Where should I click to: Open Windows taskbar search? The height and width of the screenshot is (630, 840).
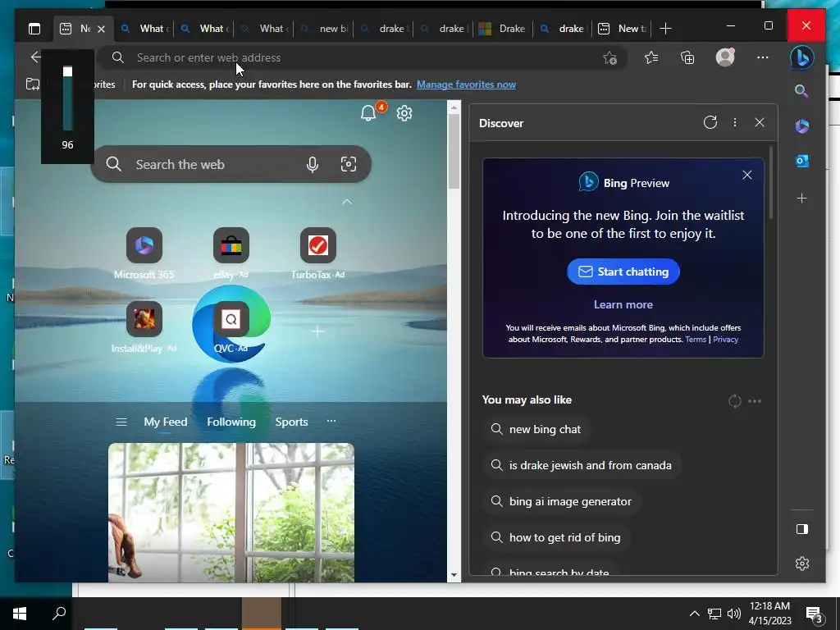click(x=59, y=614)
